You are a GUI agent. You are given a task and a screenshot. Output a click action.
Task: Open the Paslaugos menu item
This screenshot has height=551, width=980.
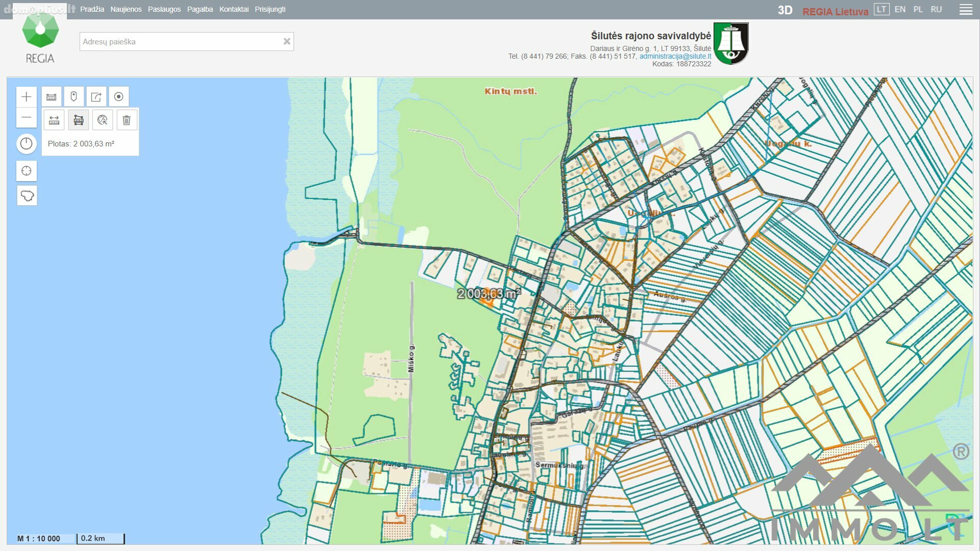164,9
